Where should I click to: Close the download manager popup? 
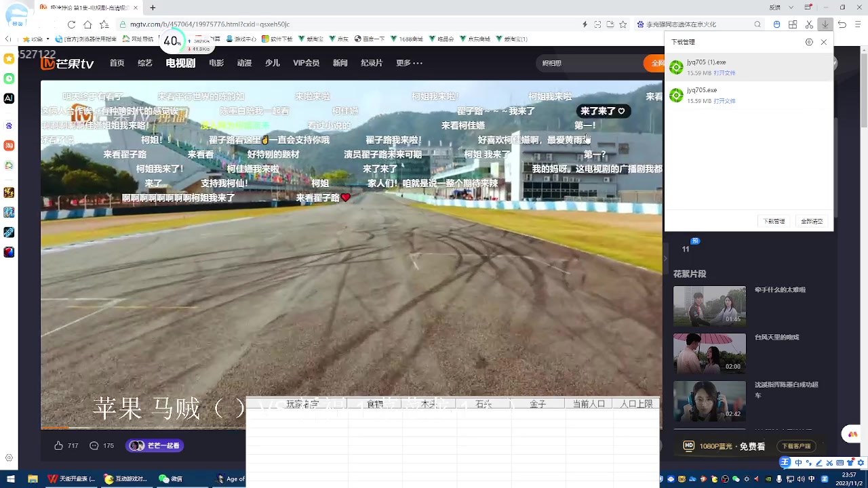click(824, 42)
